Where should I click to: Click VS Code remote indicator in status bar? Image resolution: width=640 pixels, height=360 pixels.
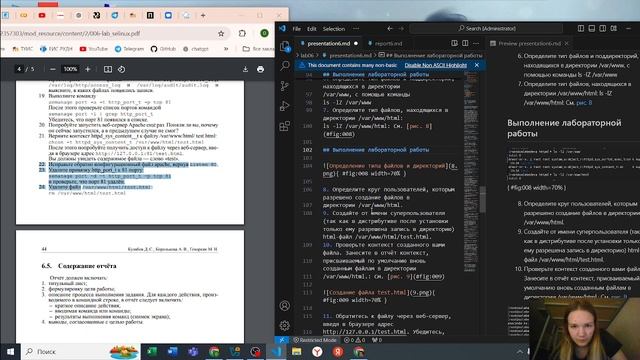[x=281, y=340]
